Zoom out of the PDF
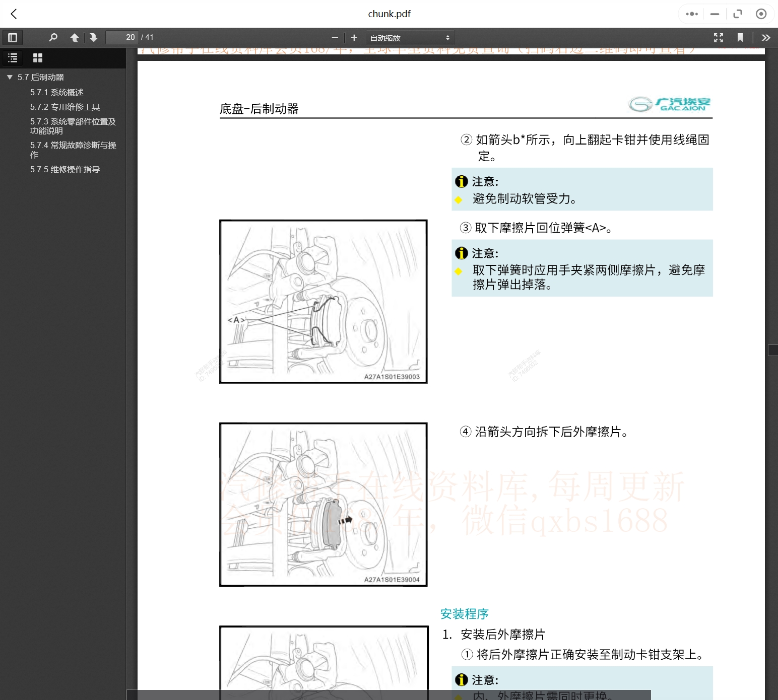This screenshot has height=700, width=778. tap(335, 37)
